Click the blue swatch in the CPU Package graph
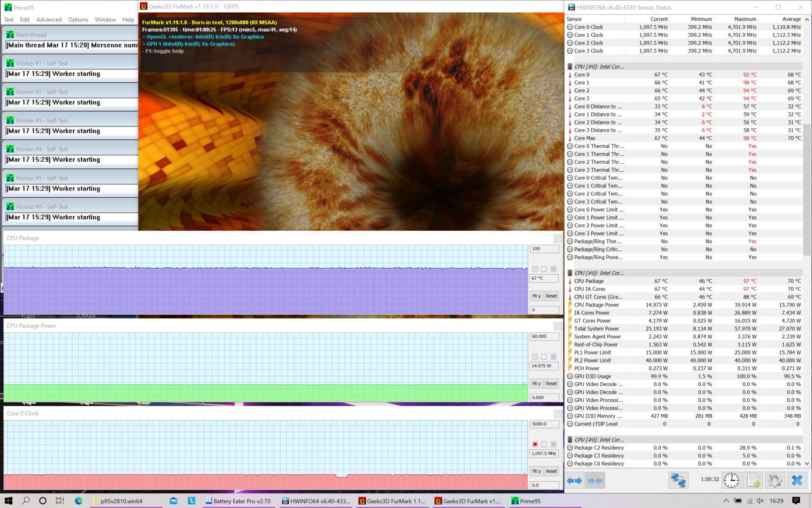812x508 pixels. [553, 269]
